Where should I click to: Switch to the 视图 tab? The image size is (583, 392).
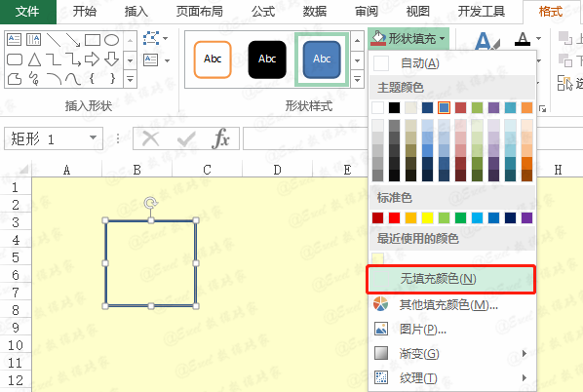pyautogui.click(x=418, y=12)
